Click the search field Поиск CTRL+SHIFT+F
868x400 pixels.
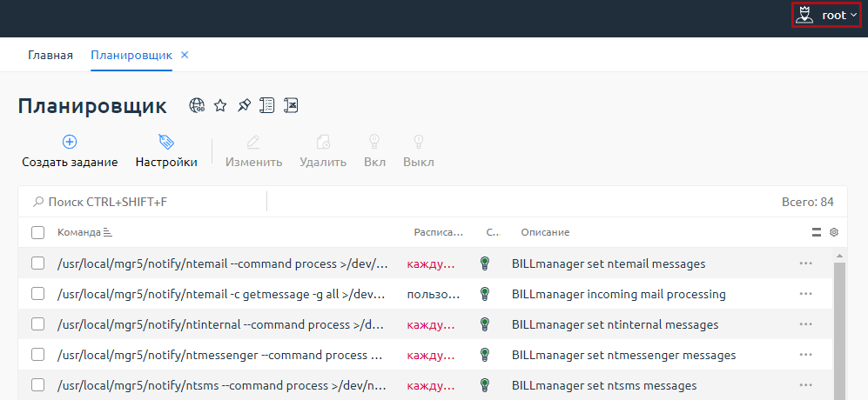pyautogui.click(x=148, y=202)
